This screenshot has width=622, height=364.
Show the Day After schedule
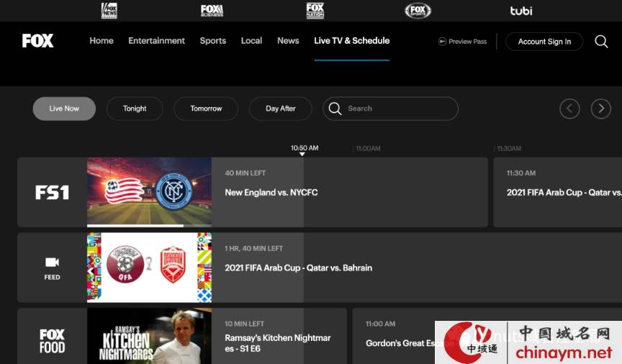click(281, 109)
